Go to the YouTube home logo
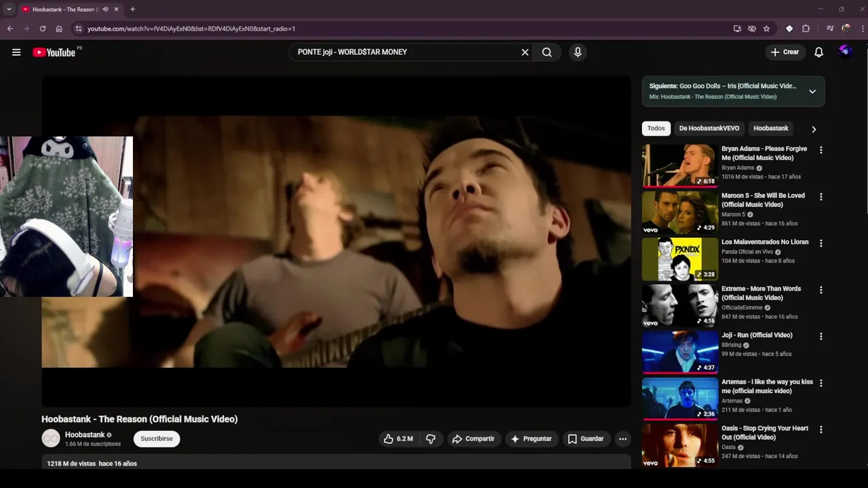Viewport: 868px width, 488px height. pos(54,52)
